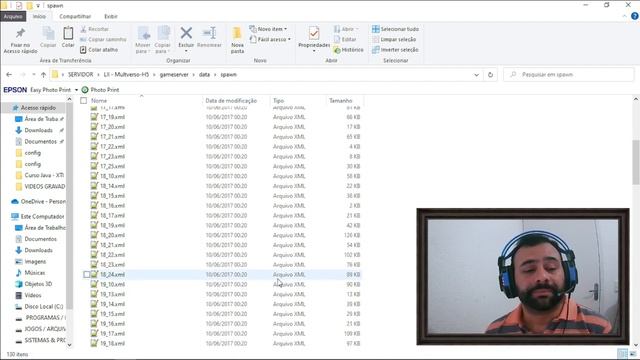Open the Arquivo menu tab
Image resolution: width=640 pixels, height=360 pixels.
click(x=13, y=16)
